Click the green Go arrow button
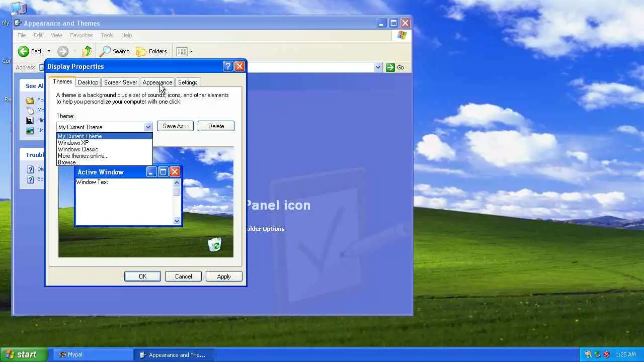 pos(390,67)
